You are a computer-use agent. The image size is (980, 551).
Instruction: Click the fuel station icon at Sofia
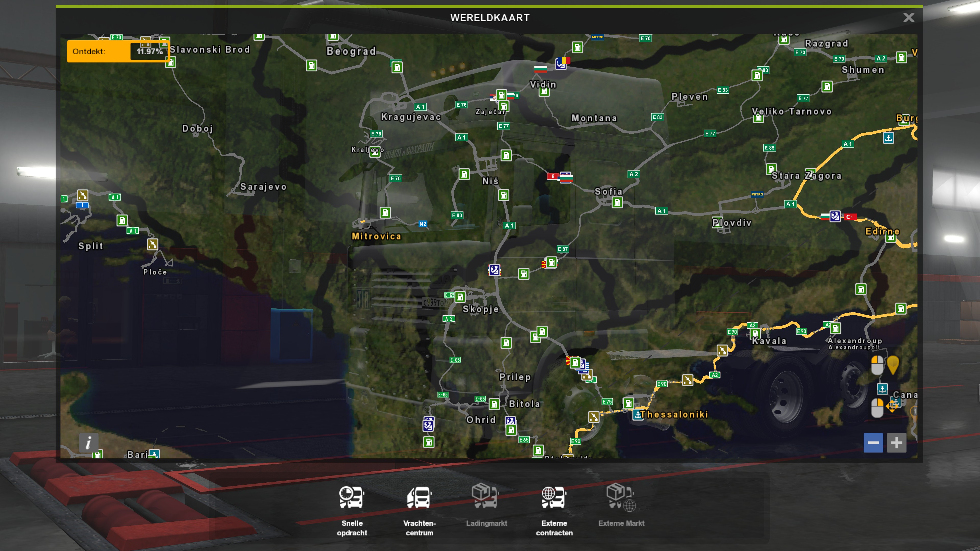(617, 203)
